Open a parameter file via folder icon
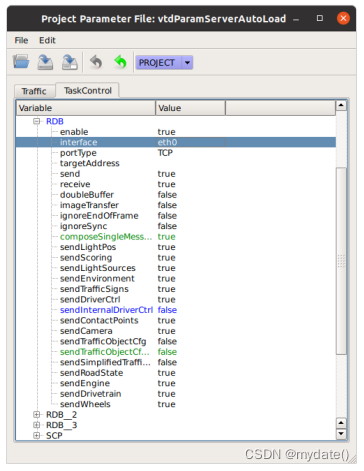The image size is (364, 471). pyautogui.click(x=21, y=62)
